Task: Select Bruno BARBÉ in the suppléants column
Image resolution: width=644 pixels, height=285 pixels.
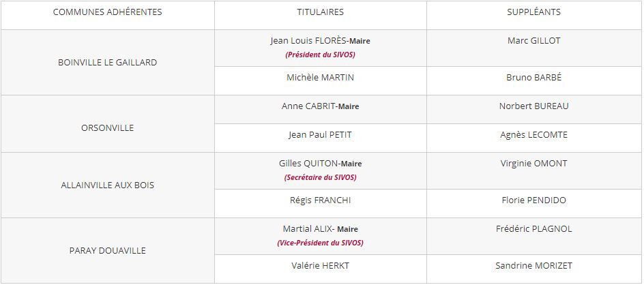Action: pyautogui.click(x=533, y=78)
